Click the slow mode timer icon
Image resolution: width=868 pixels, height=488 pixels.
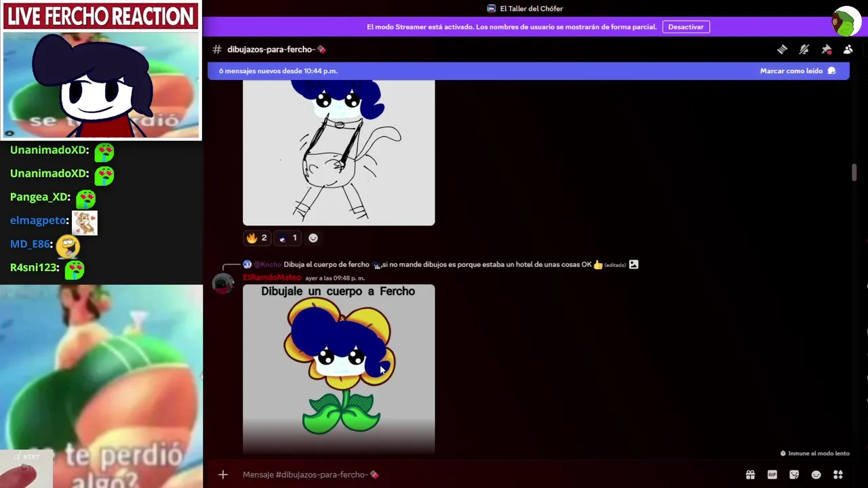[x=783, y=453]
